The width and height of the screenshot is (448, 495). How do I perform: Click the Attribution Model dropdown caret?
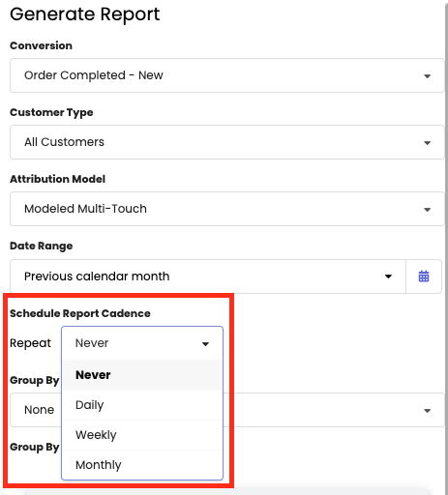click(x=427, y=210)
